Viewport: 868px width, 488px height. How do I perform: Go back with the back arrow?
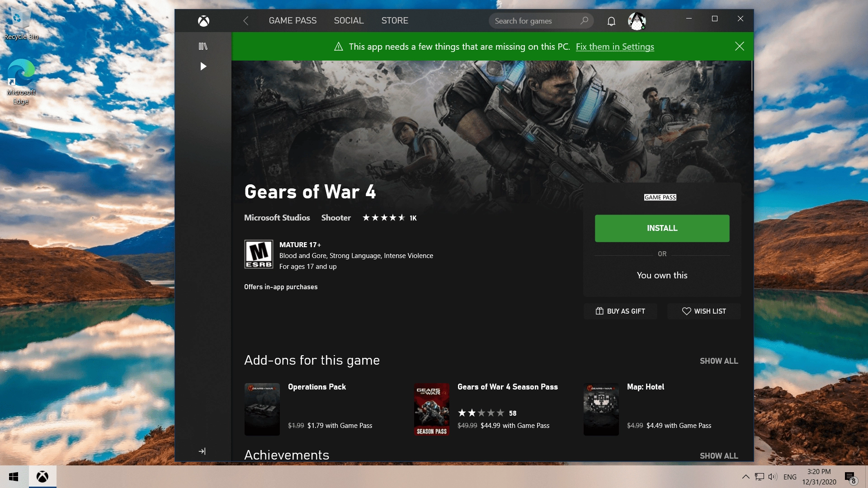(x=246, y=21)
